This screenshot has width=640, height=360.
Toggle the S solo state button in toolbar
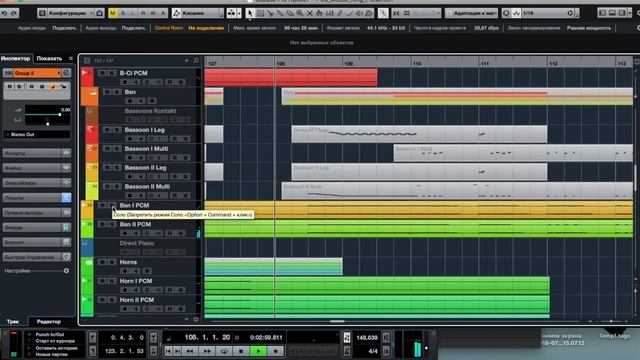[123, 13]
